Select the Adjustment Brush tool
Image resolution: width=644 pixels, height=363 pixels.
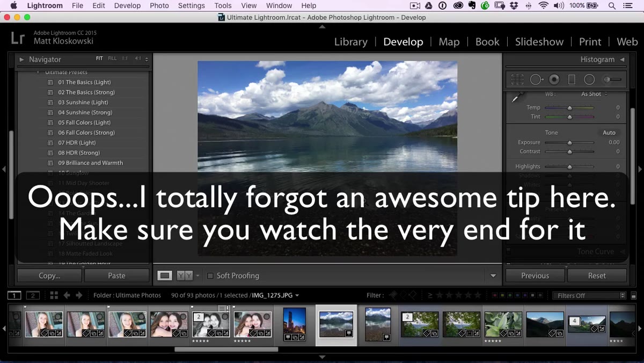click(612, 79)
